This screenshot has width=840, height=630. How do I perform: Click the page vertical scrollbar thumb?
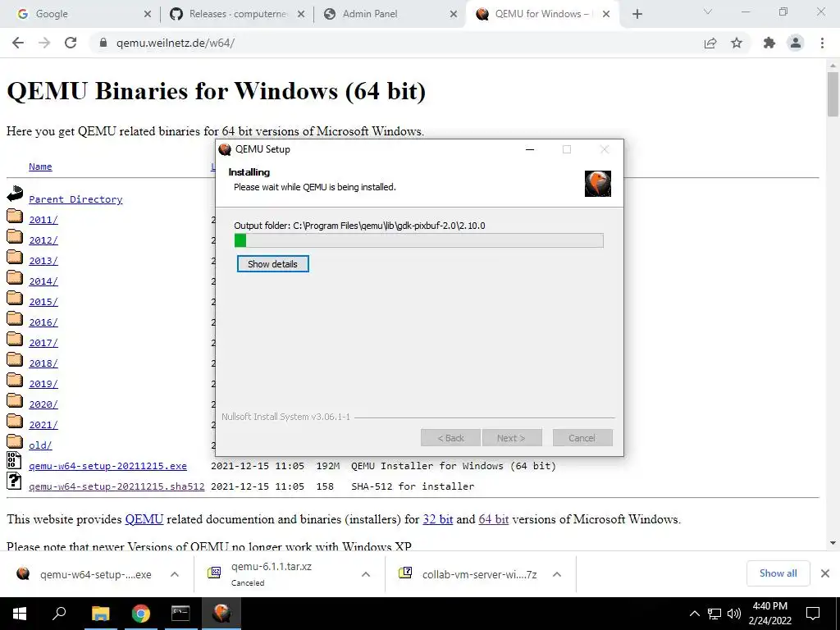coord(833,94)
